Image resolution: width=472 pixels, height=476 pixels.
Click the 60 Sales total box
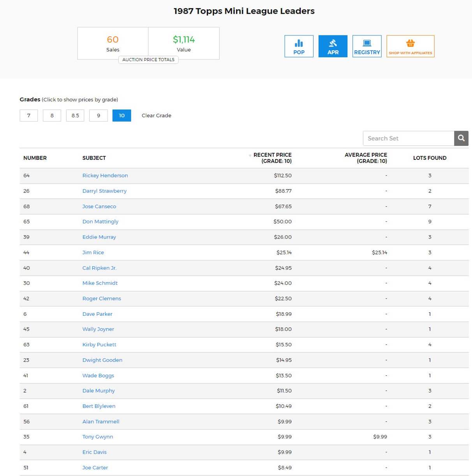tap(113, 43)
